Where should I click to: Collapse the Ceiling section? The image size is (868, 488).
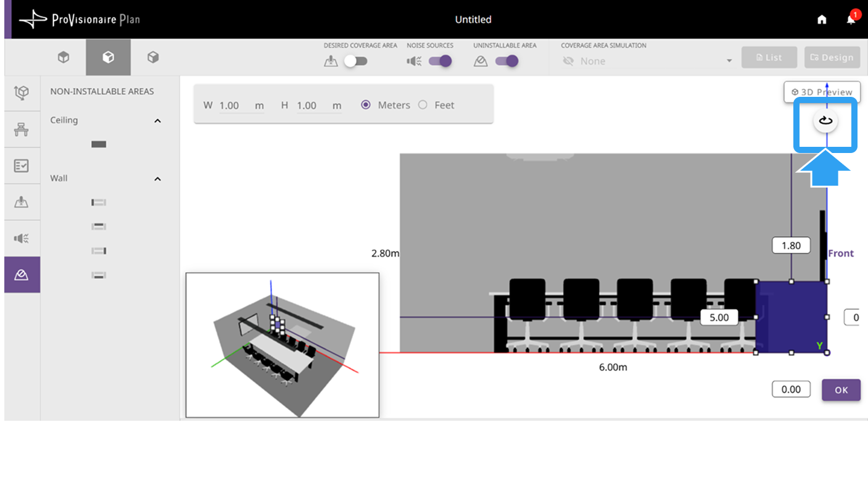click(x=157, y=121)
